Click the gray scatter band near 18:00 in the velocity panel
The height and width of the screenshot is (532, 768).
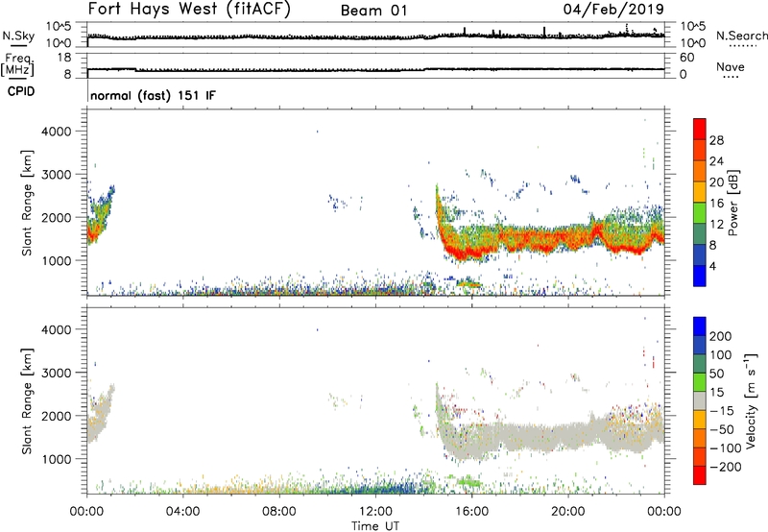(519, 436)
